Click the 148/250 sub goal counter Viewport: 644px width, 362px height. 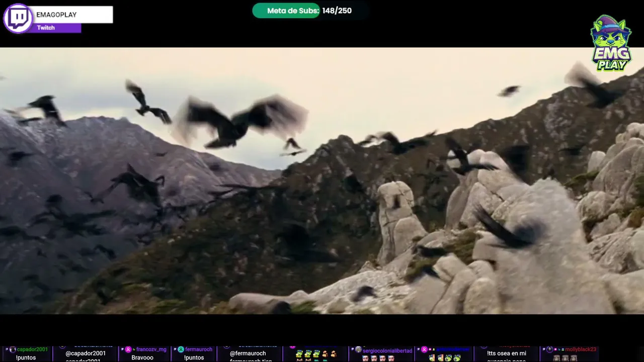[x=337, y=11]
